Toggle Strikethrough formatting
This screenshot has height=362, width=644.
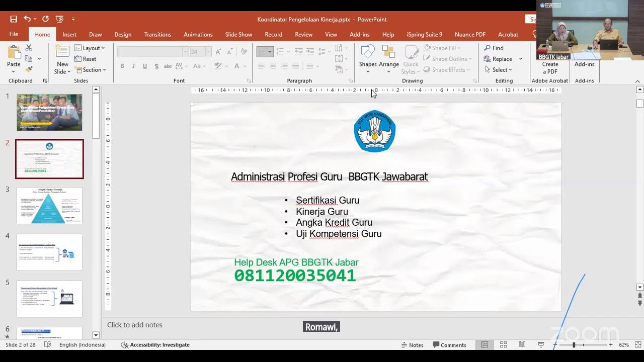pyautogui.click(x=168, y=66)
